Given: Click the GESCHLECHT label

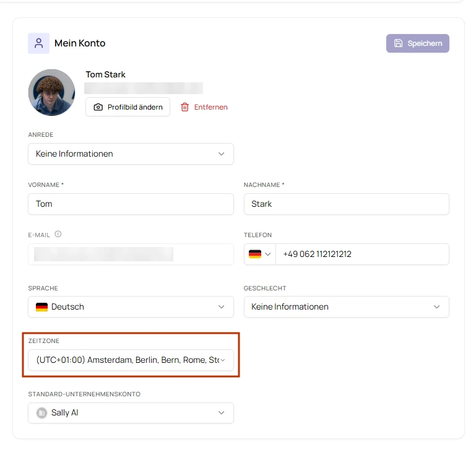Looking at the screenshot, I should pyautogui.click(x=265, y=288).
